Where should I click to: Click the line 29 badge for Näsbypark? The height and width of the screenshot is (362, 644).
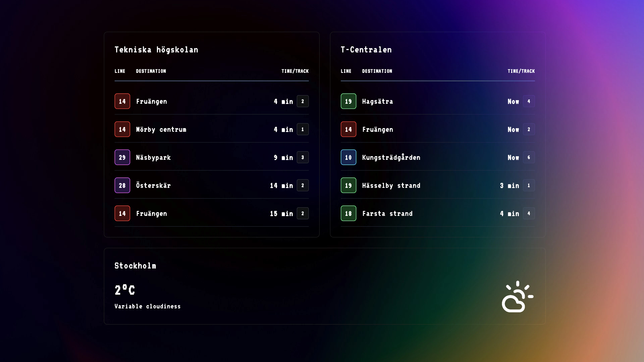122,157
